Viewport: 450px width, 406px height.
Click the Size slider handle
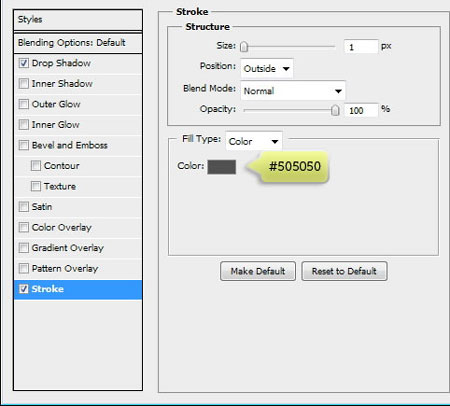pyautogui.click(x=244, y=47)
